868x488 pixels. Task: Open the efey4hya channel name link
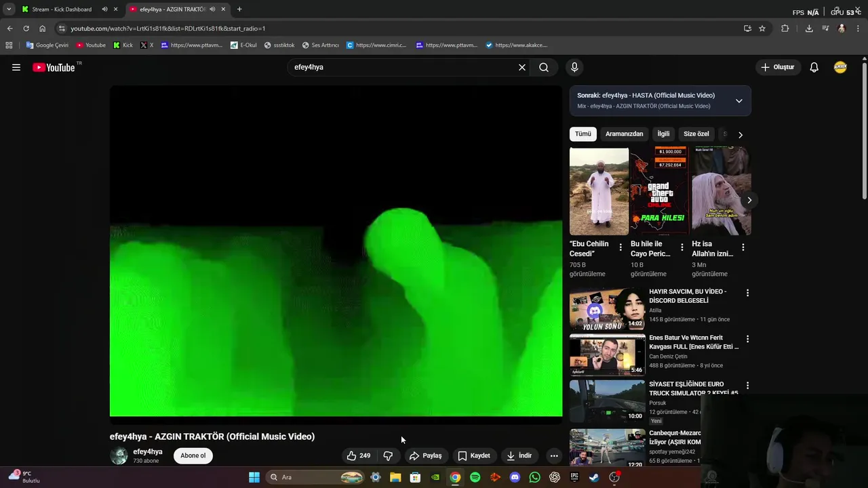(x=148, y=451)
